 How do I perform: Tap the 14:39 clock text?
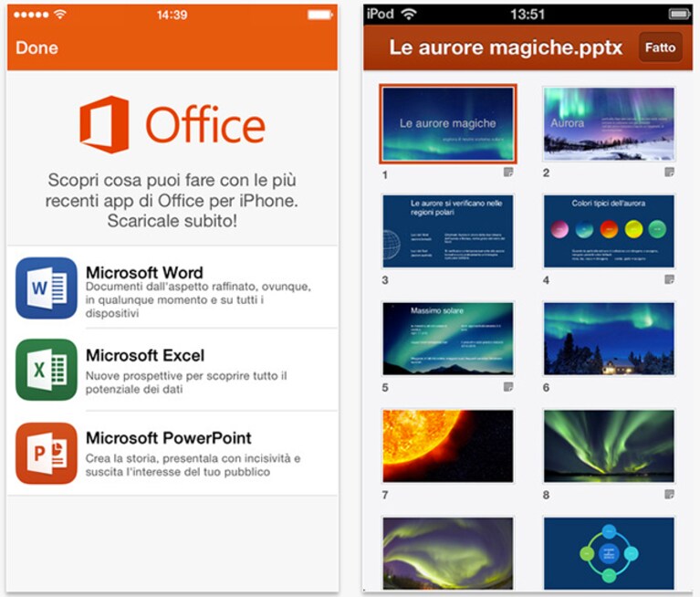[x=172, y=15]
